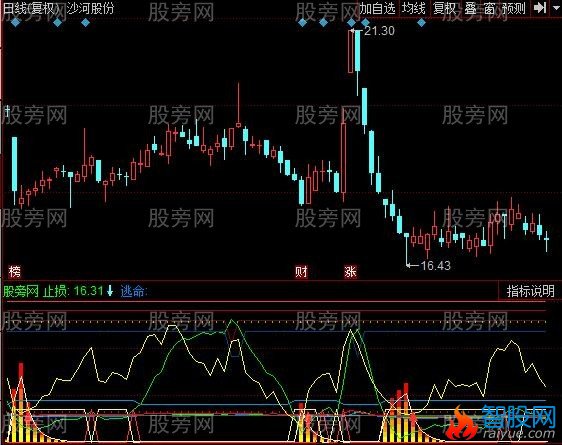Click the 止损: 16.31 indicator value
Image resolution: width=562 pixels, height=445 pixels.
[73, 291]
